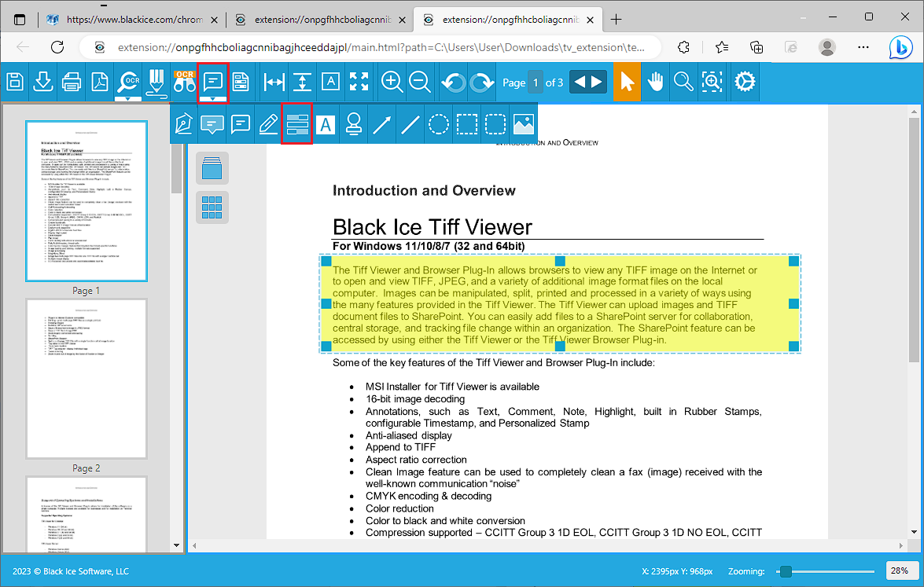Activate the hand pan tool
The image size is (924, 587).
[x=655, y=82]
